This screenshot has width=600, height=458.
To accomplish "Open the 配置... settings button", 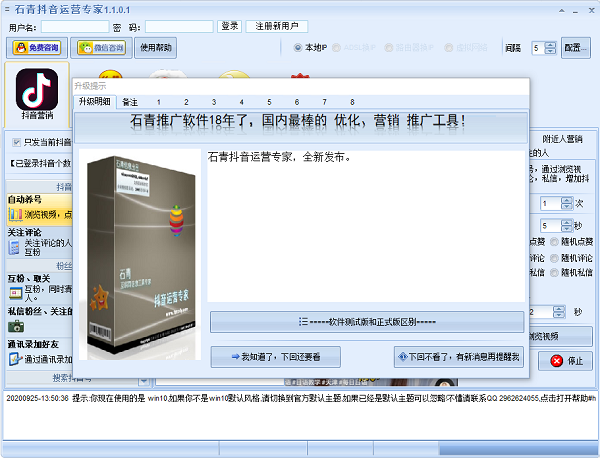I will pyautogui.click(x=576, y=48).
